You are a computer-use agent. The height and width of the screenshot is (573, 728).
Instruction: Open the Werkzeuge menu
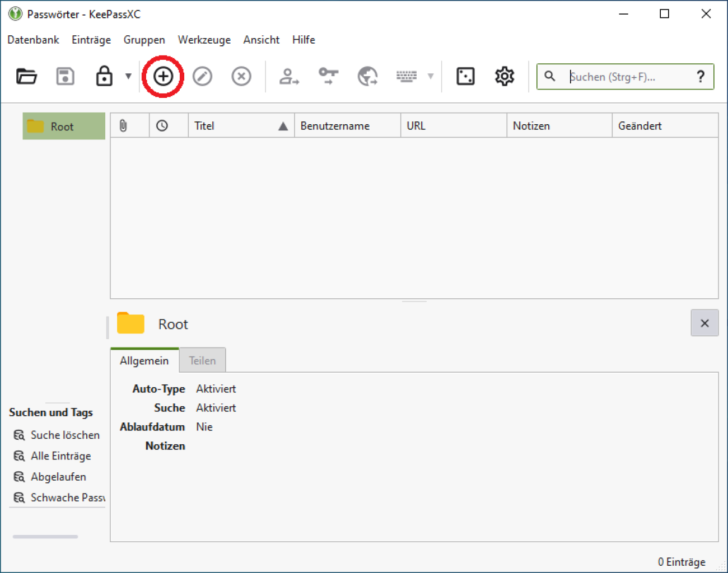coord(204,40)
